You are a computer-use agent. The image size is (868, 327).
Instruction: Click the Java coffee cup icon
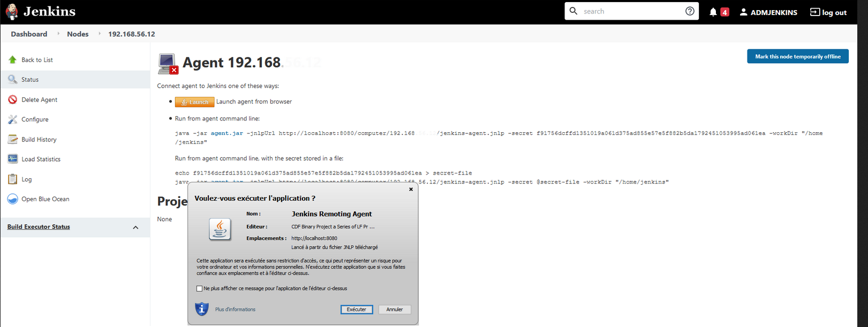coord(220,230)
